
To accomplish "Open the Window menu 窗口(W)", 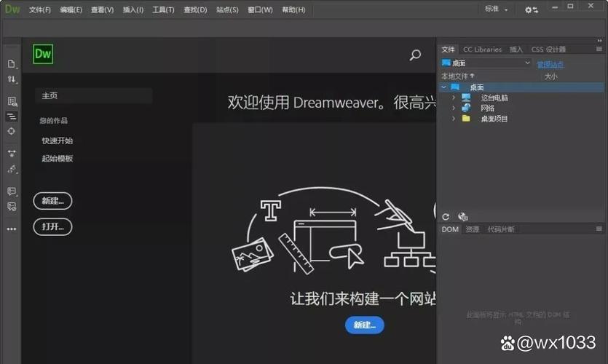I will click(260, 9).
